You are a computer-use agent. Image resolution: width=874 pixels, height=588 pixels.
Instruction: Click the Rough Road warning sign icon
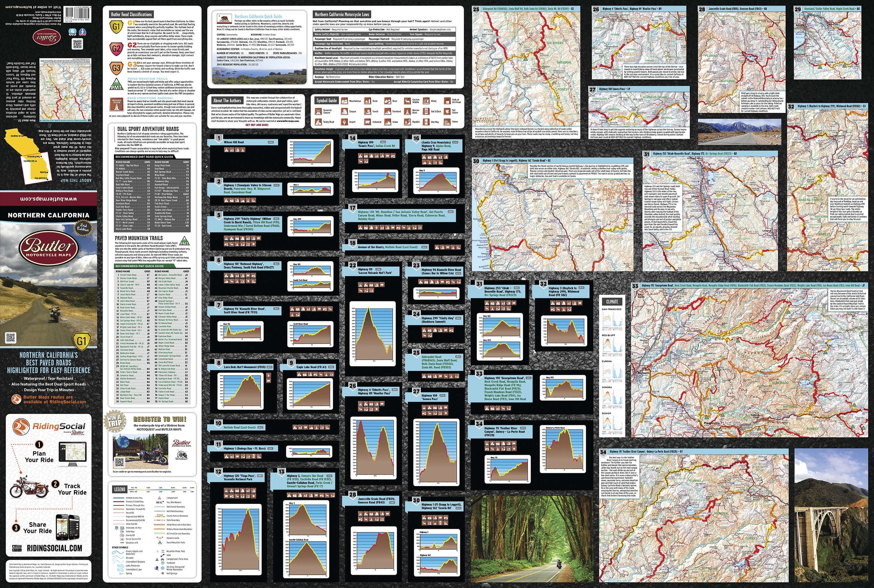point(117,104)
